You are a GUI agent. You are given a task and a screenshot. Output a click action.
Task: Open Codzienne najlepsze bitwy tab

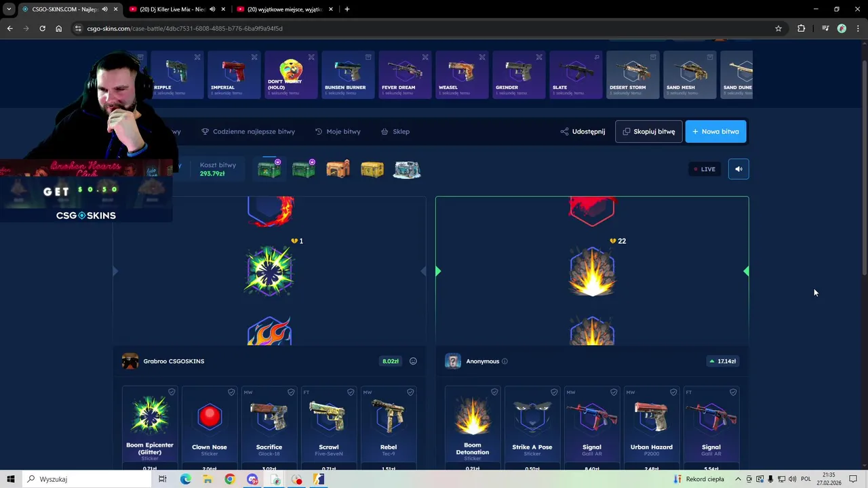coord(248,131)
